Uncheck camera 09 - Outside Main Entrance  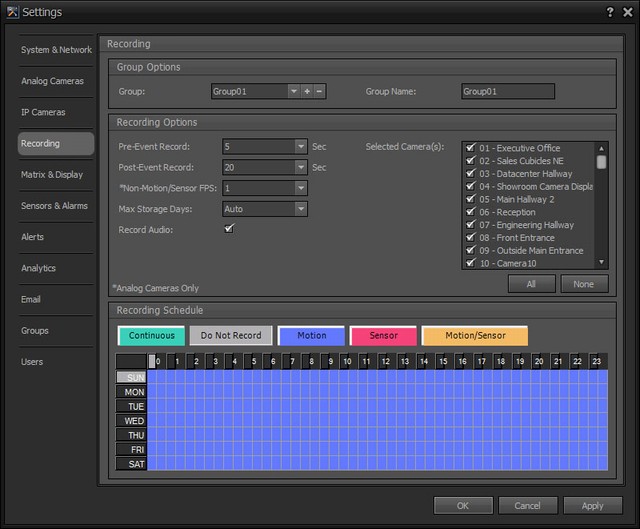(471, 250)
